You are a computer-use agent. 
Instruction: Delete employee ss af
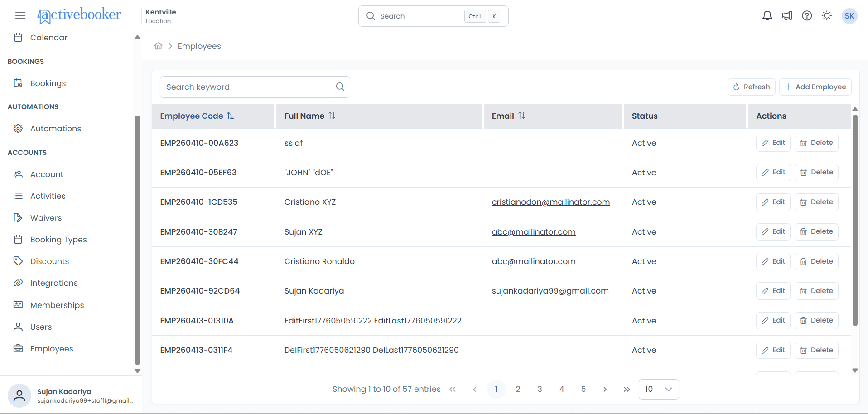[816, 143]
